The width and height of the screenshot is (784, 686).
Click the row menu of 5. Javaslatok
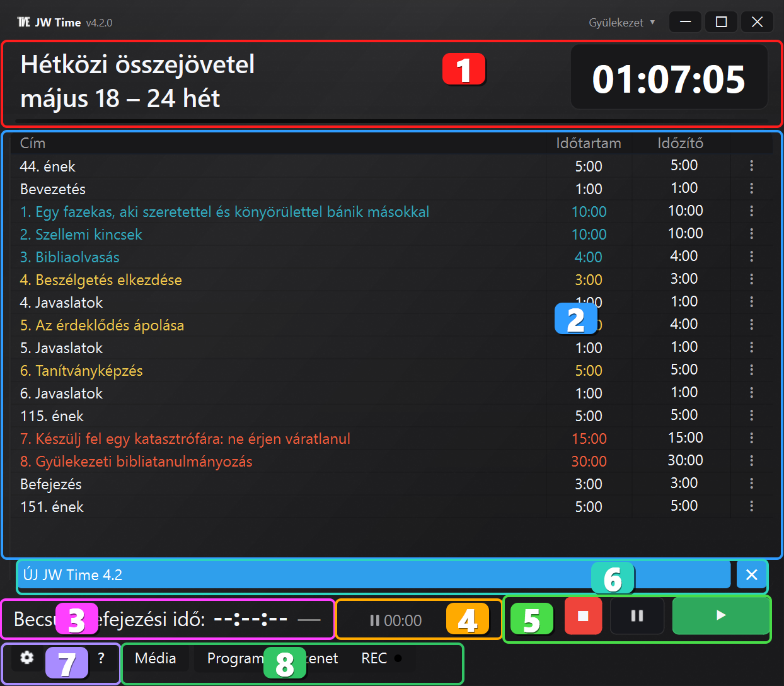pos(751,347)
